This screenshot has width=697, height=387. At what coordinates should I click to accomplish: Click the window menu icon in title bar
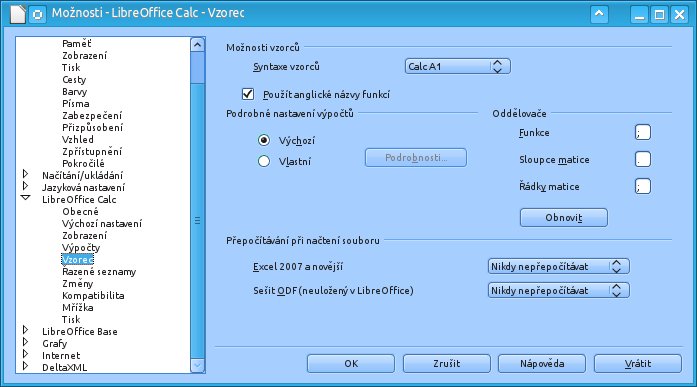[x=38, y=14]
